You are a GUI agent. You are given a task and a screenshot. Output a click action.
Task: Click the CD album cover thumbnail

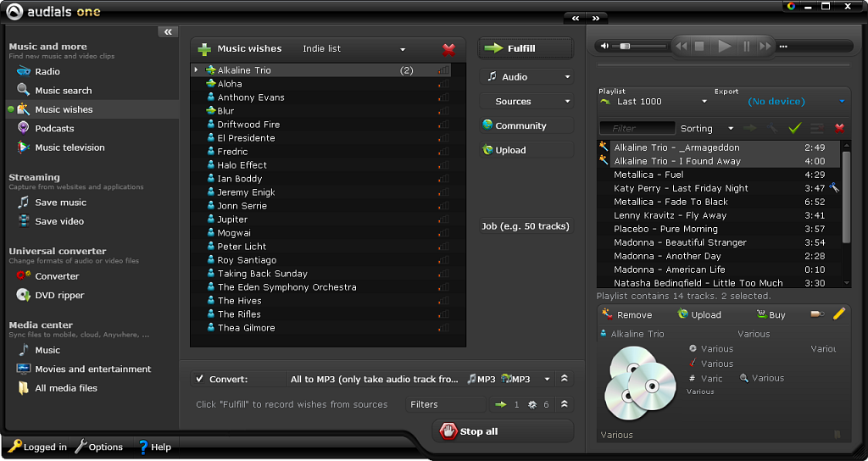click(640, 383)
